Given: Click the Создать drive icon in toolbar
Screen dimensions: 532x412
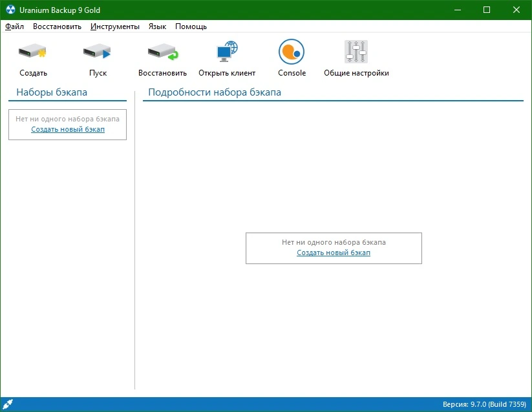Looking at the screenshot, I should click(32, 52).
